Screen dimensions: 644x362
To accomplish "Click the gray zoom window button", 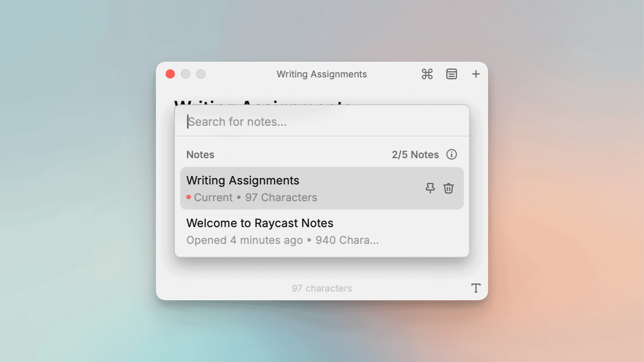I will (201, 74).
